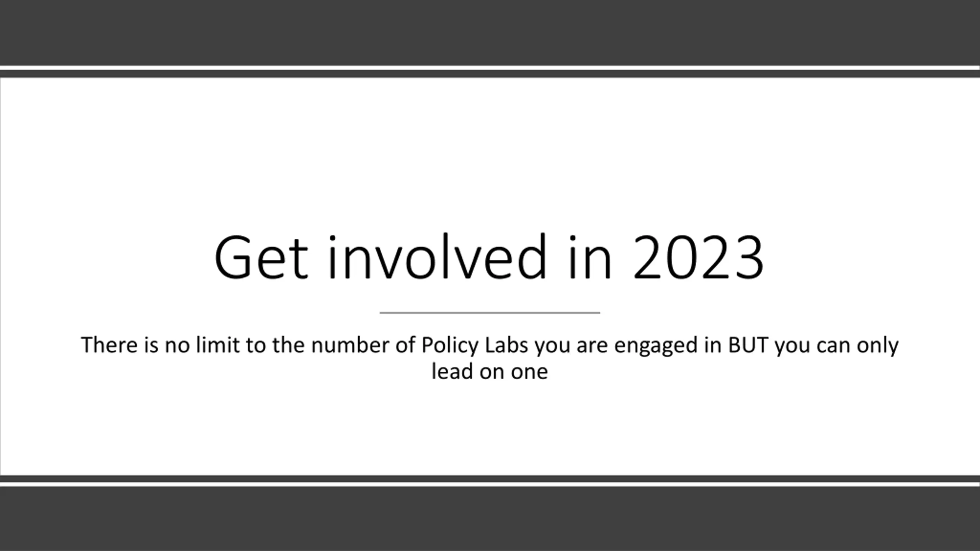Click the thin white stripe in bottom banner

tap(490, 484)
